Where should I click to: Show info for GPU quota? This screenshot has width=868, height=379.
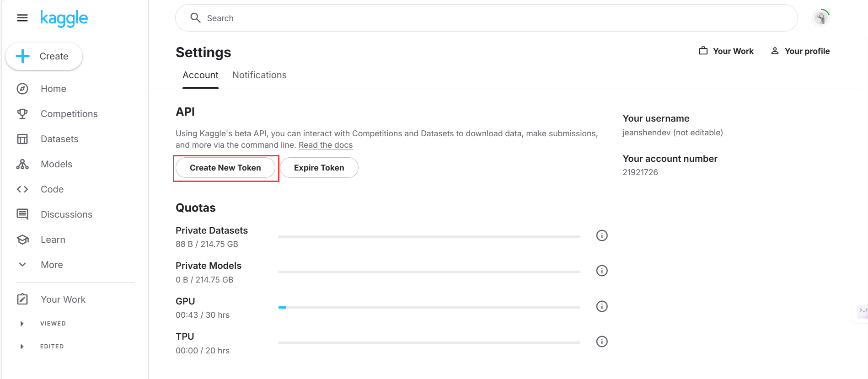point(602,306)
